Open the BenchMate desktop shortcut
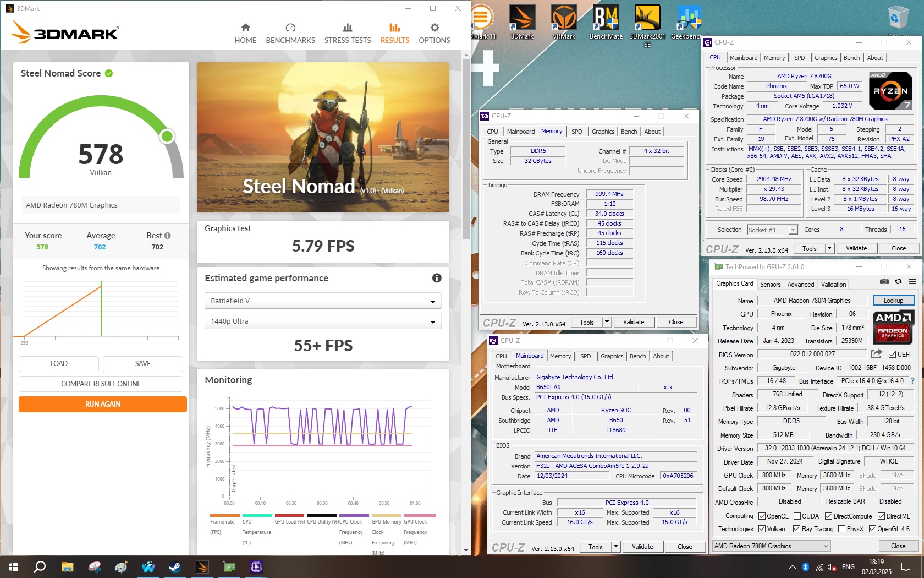The image size is (924, 578). click(x=606, y=22)
